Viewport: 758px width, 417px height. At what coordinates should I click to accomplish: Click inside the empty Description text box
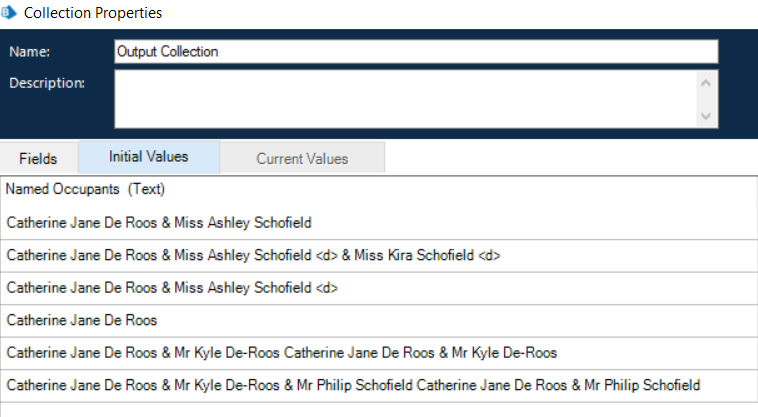click(400, 98)
